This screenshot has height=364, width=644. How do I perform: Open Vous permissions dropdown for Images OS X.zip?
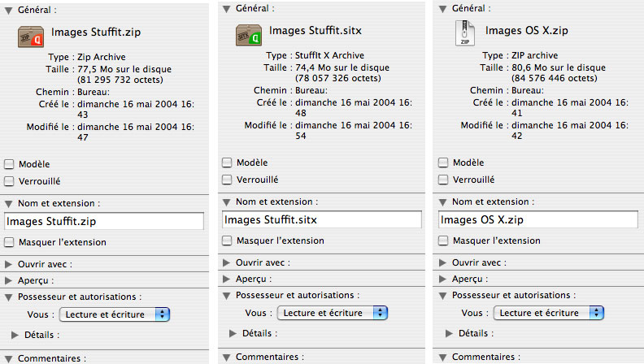point(549,312)
